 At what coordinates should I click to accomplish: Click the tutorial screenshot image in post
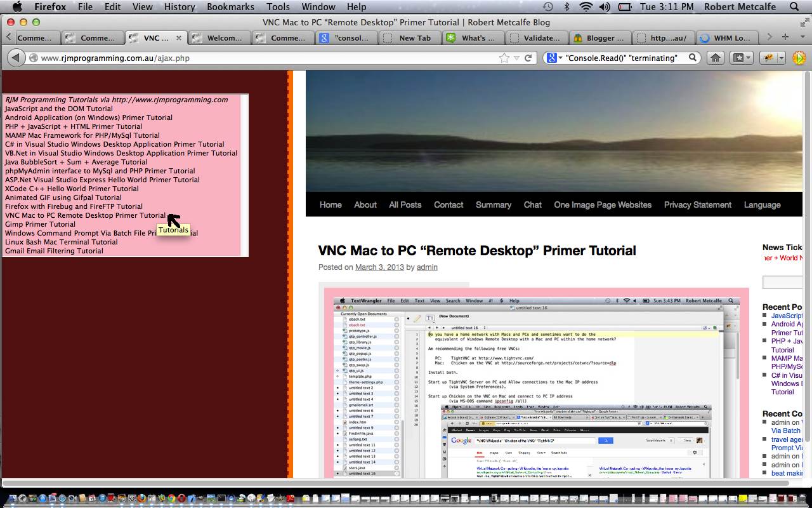tap(537, 383)
